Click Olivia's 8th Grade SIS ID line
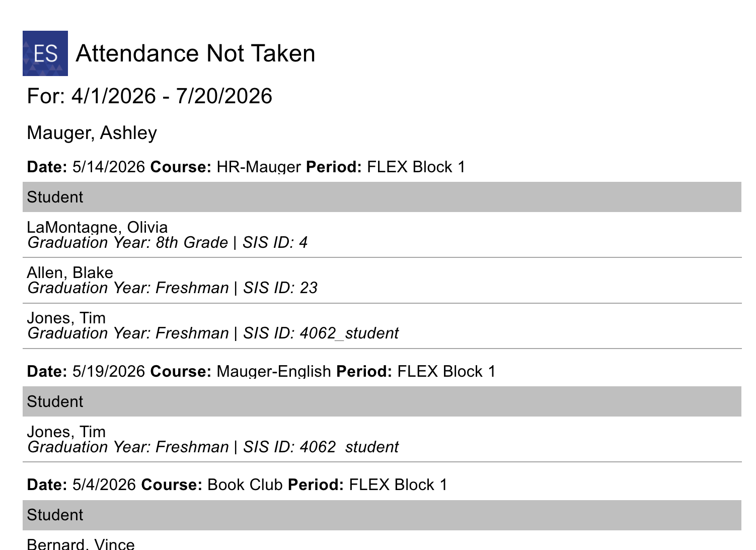756x550 pixels. (168, 243)
